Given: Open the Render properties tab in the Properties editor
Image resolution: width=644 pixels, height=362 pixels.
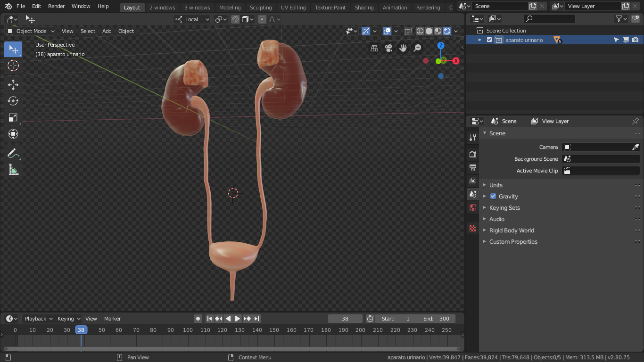Looking at the screenshot, I should pos(472,154).
